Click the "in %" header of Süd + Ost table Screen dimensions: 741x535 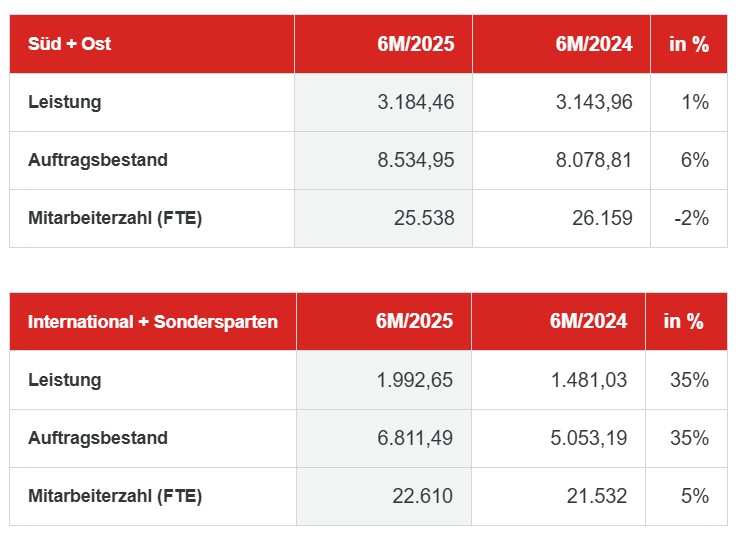coord(688,44)
